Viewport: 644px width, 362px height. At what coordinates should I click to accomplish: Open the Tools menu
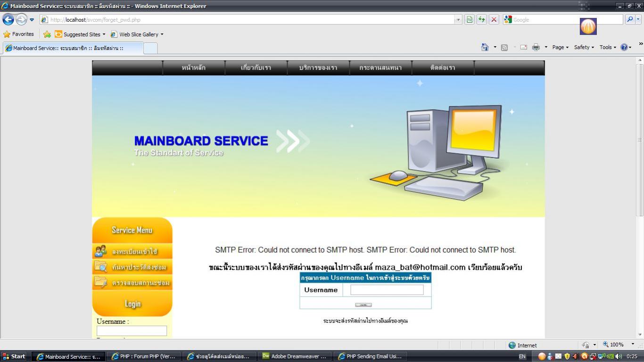point(608,47)
